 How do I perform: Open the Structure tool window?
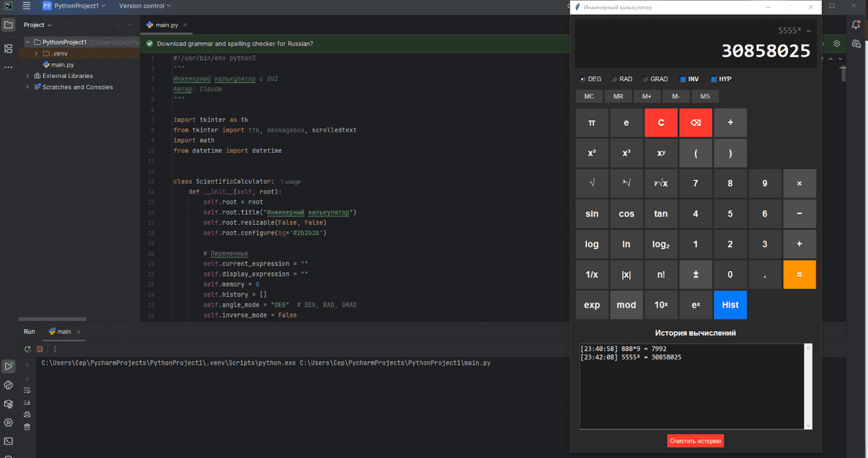(8, 49)
